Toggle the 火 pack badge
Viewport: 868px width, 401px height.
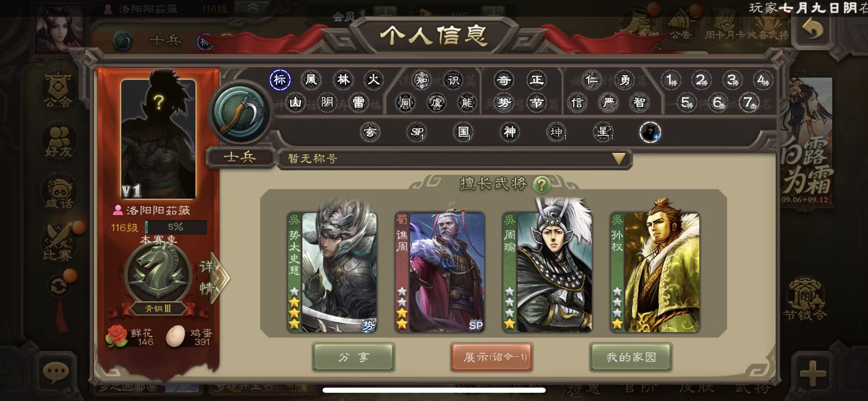click(373, 80)
